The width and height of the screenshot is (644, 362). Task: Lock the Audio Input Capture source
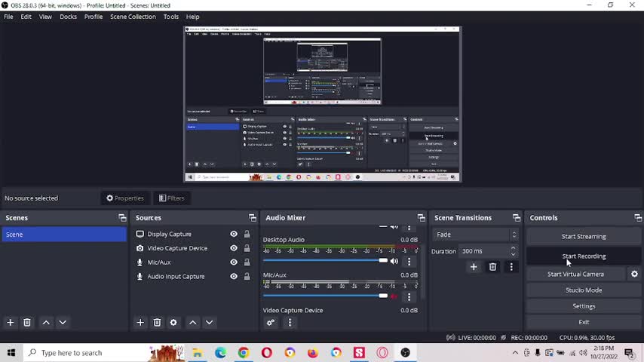point(247,277)
